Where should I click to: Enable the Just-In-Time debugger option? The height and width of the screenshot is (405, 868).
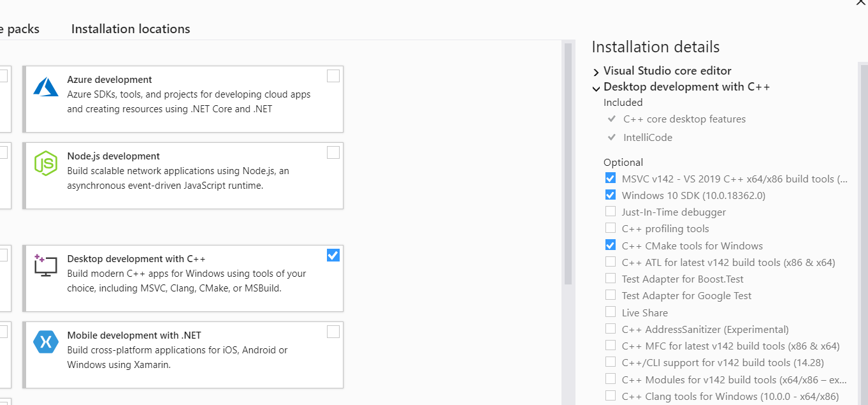pyautogui.click(x=611, y=212)
